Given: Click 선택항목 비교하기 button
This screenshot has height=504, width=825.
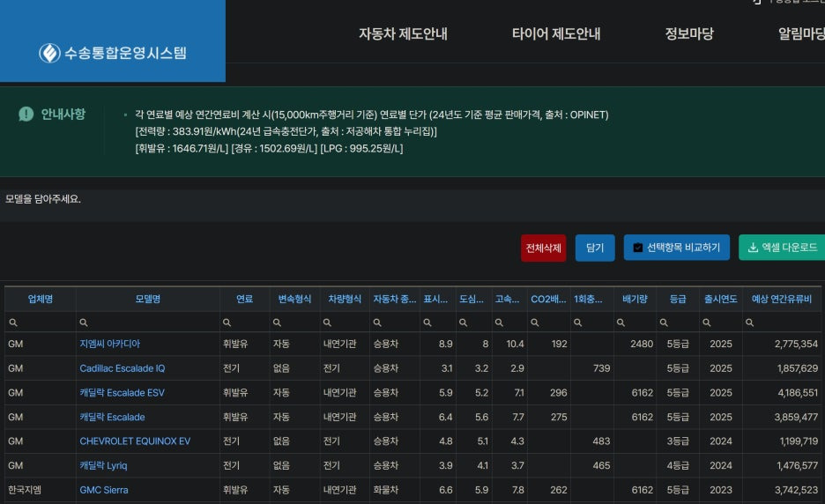Looking at the screenshot, I should 677,248.
